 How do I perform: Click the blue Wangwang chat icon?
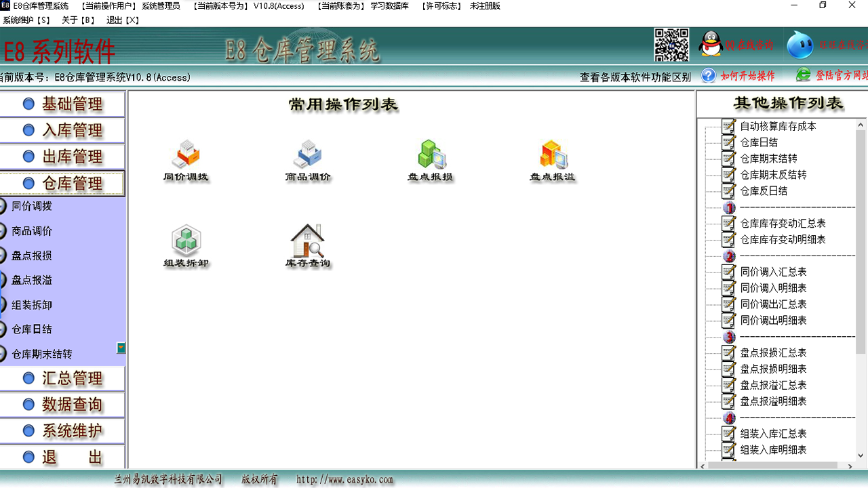[x=800, y=45]
